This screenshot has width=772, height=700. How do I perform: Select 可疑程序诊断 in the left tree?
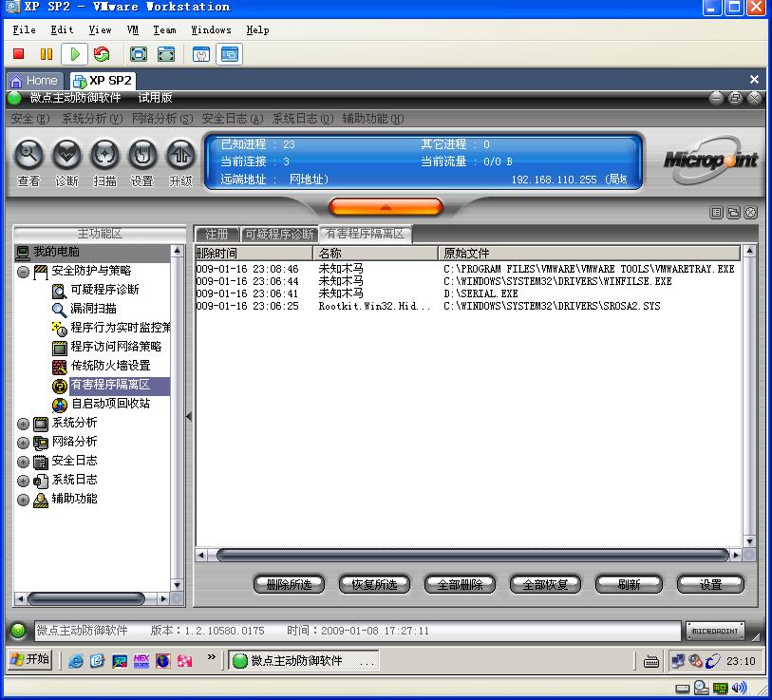click(104, 290)
